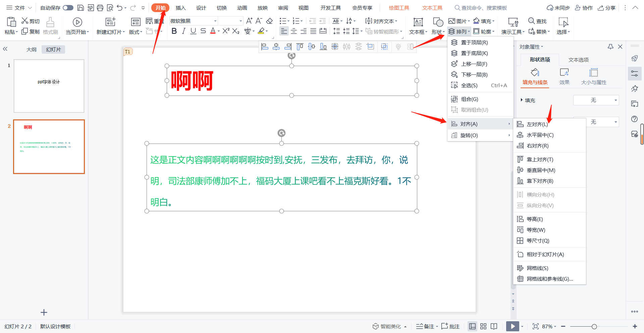644x333 pixels.
Task: Click the print icon in quick access bar
Action: click(x=100, y=8)
